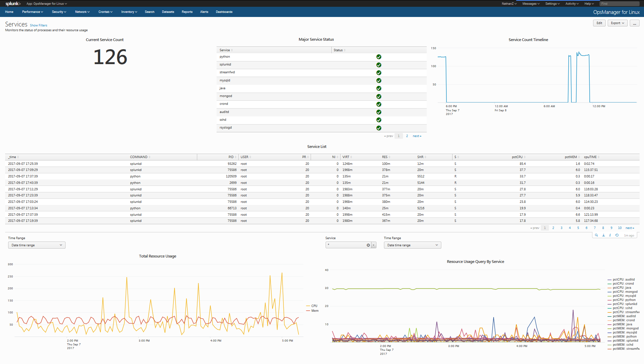
Task: Open the Dashboards nav item
Action: coord(224,12)
